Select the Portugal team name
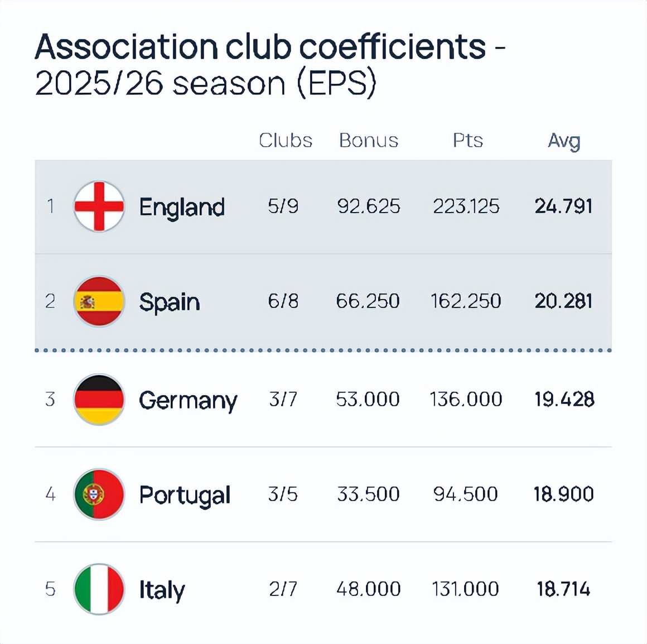The image size is (647, 644). pyautogui.click(x=185, y=495)
